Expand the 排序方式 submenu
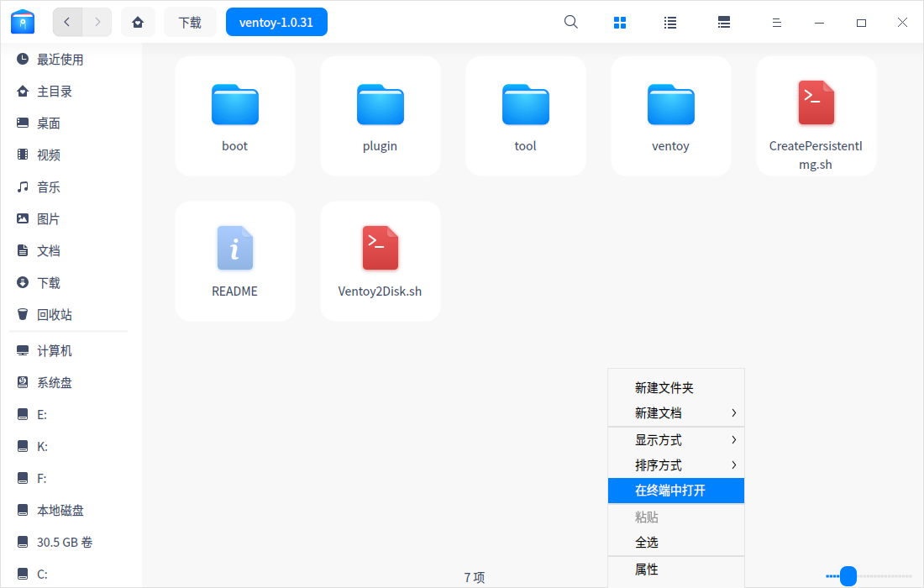Image resolution: width=924 pixels, height=588 pixels. 676,465
